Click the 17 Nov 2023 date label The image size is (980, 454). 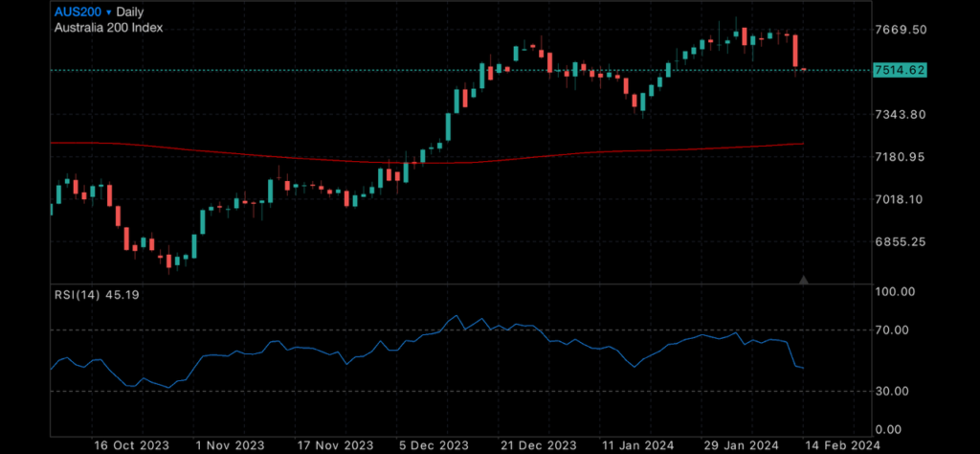(x=336, y=445)
